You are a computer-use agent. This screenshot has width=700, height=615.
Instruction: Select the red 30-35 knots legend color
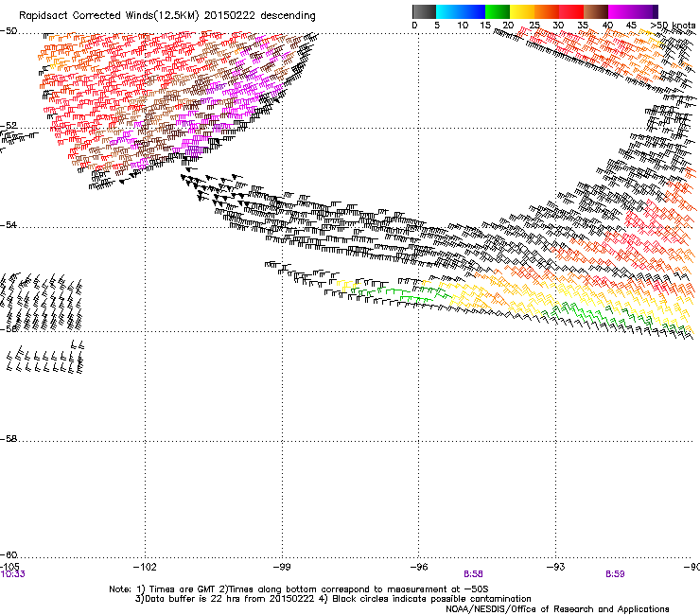(x=571, y=11)
